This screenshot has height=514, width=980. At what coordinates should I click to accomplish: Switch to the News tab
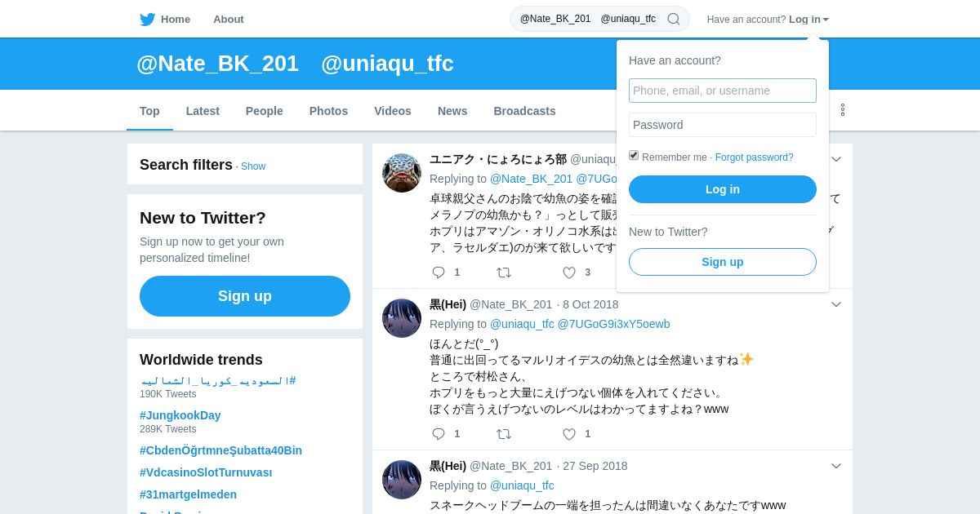[452, 111]
